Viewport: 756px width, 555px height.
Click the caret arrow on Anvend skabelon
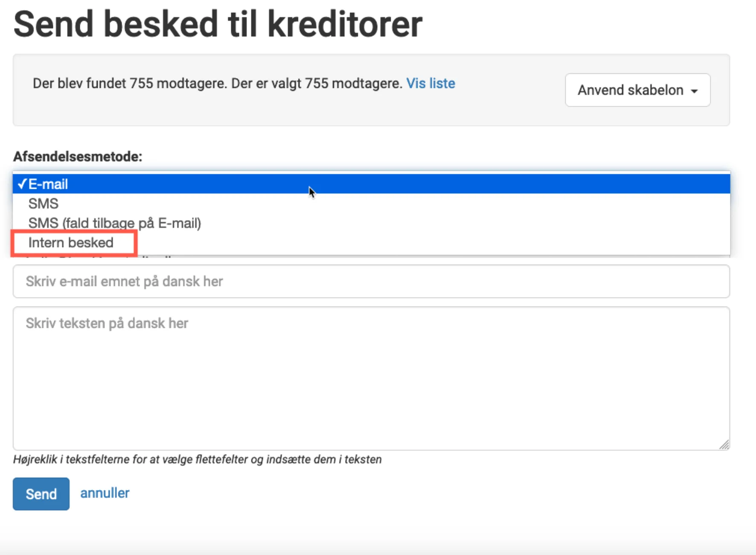695,90
